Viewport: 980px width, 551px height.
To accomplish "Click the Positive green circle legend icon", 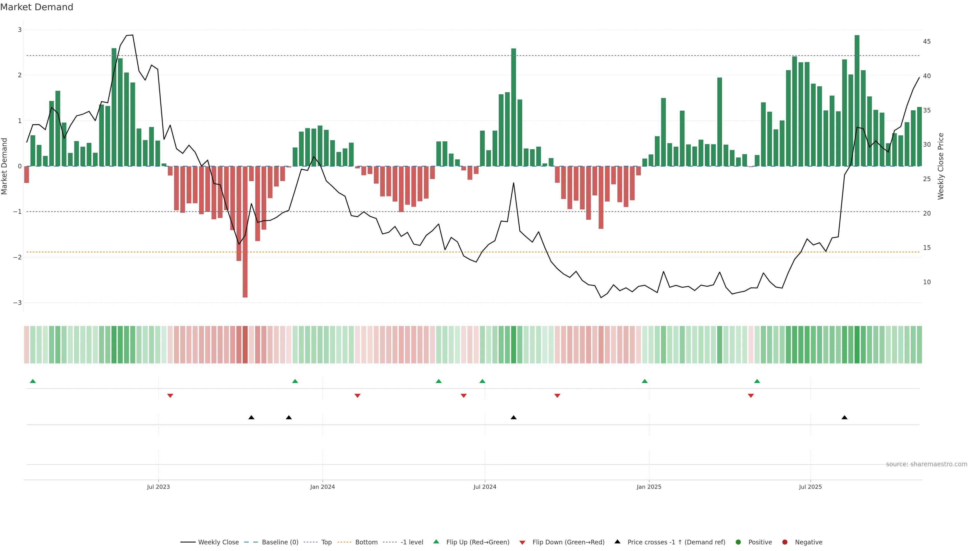I will point(738,542).
